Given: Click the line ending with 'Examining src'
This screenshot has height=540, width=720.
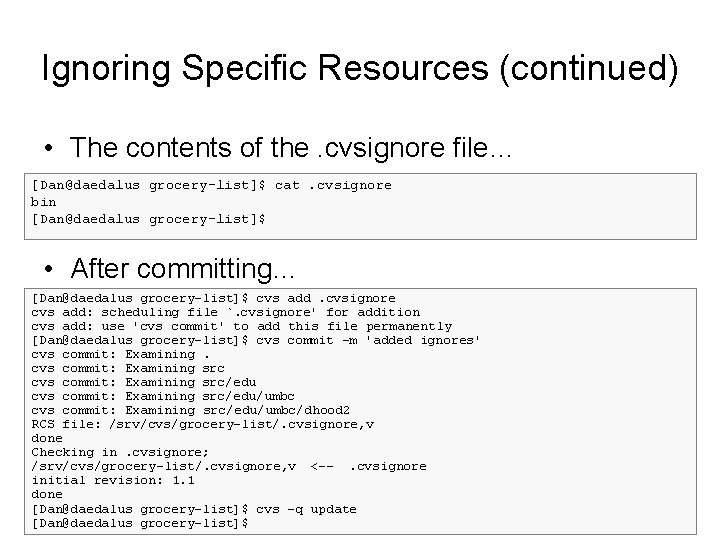Looking at the screenshot, I should pyautogui.click(x=128, y=368).
